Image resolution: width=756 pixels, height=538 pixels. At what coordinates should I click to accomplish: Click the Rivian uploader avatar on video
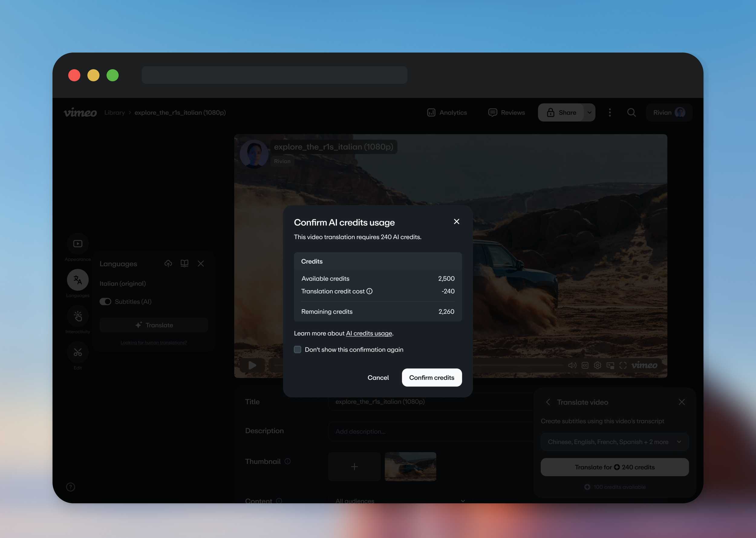[x=254, y=154]
